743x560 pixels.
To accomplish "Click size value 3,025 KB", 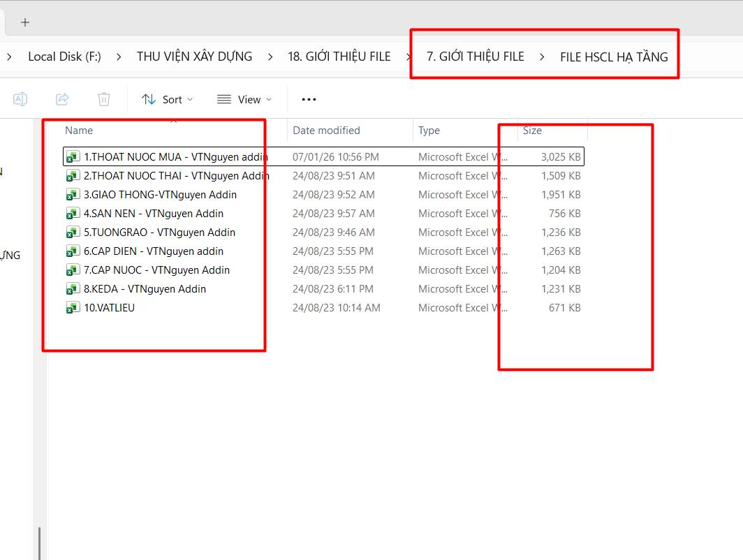I will pos(561,157).
